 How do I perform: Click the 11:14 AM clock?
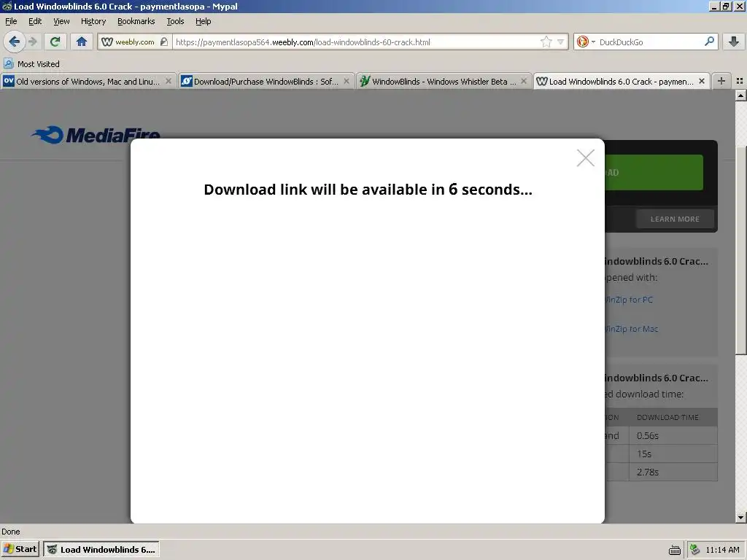pyautogui.click(x=722, y=550)
